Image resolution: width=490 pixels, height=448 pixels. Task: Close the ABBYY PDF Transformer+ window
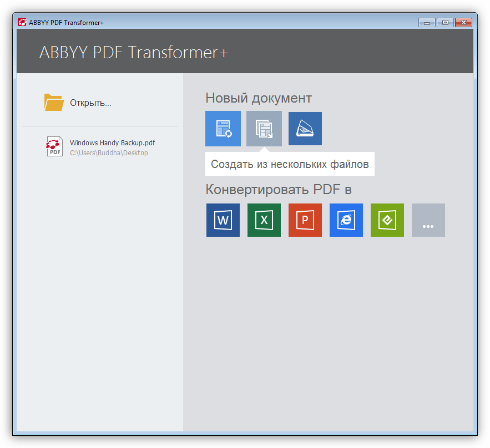pos(464,23)
